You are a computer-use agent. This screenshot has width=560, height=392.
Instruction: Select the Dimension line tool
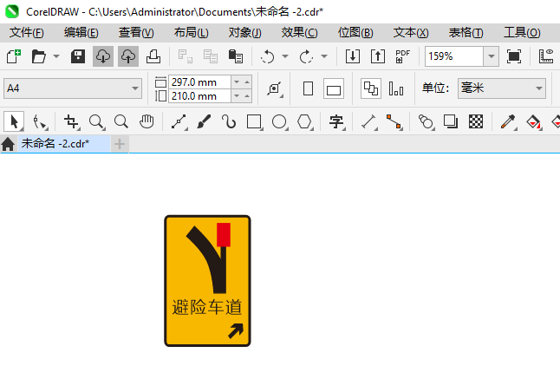tap(369, 121)
